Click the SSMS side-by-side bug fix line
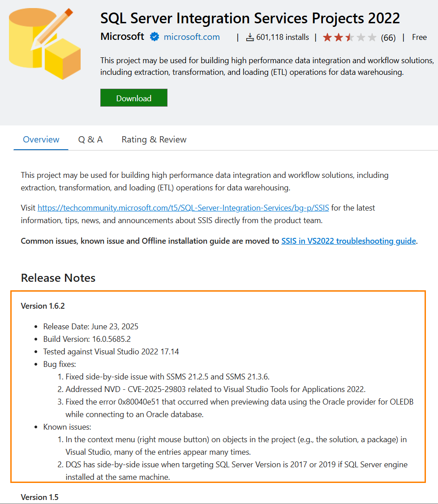438x504 pixels. click(167, 377)
